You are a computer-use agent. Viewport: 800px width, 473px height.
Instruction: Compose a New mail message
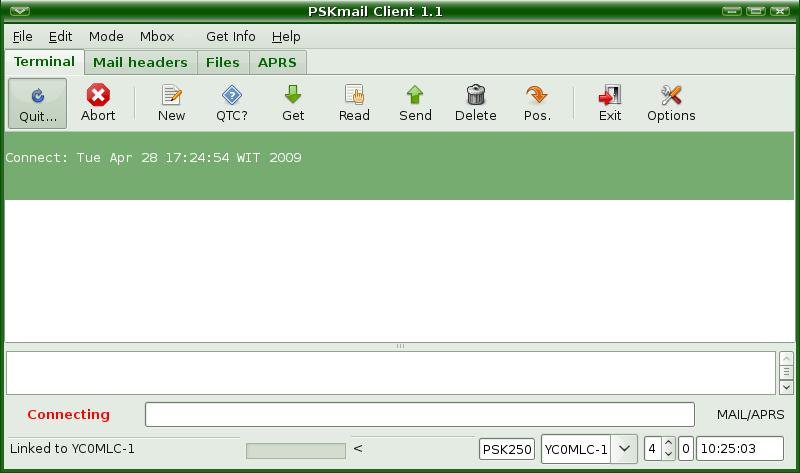[x=171, y=95]
